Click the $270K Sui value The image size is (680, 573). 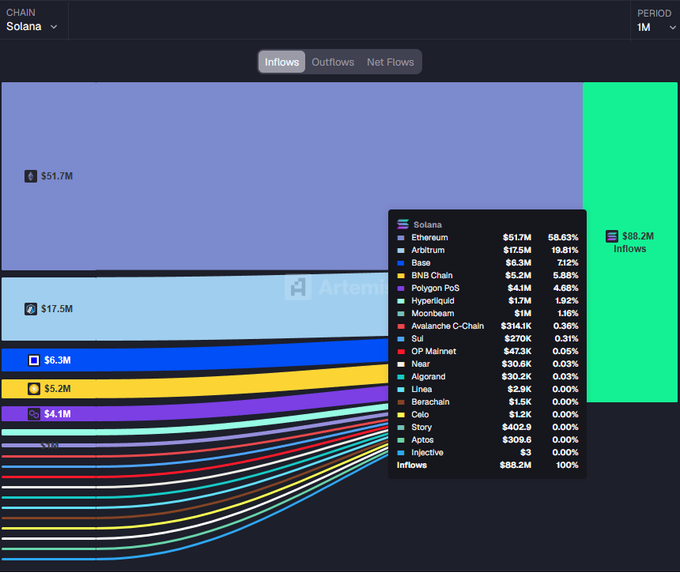(518, 338)
